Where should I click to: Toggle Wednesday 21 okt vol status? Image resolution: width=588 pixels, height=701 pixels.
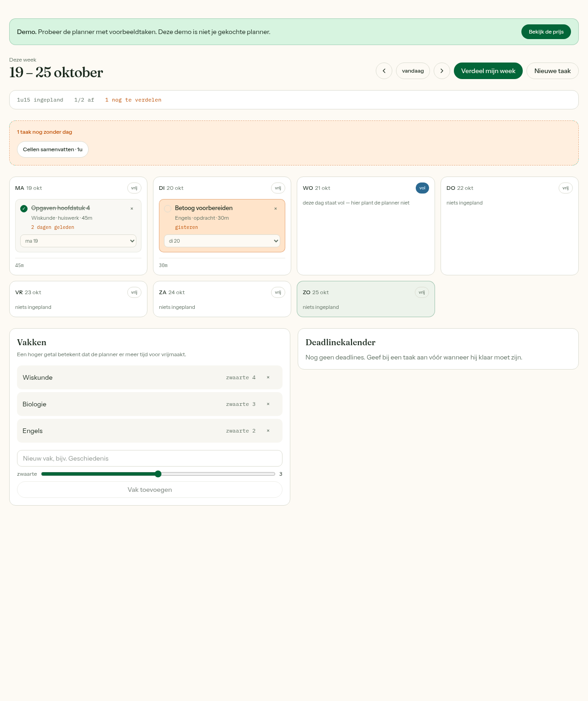coord(422,188)
